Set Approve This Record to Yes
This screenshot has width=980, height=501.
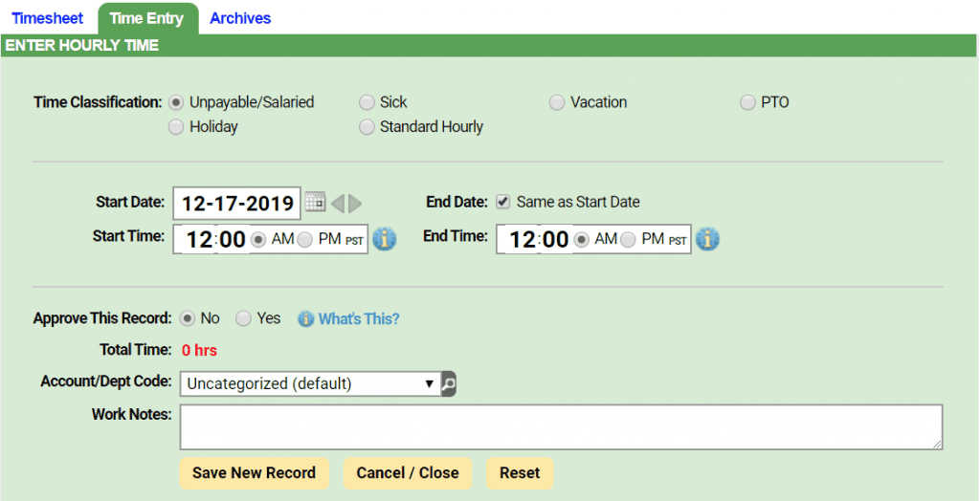[242, 318]
